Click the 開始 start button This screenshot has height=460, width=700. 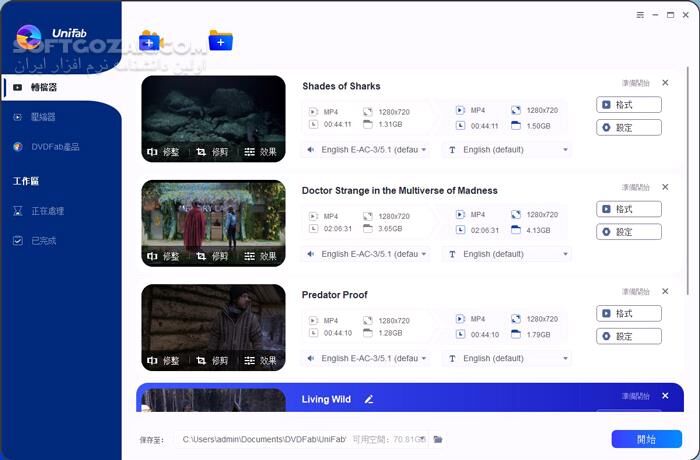[646, 439]
